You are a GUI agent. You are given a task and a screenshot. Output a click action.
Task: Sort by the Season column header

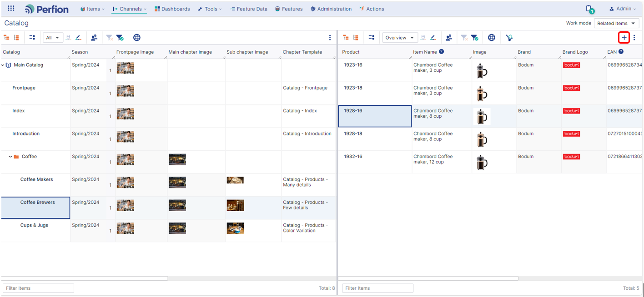[x=80, y=52]
